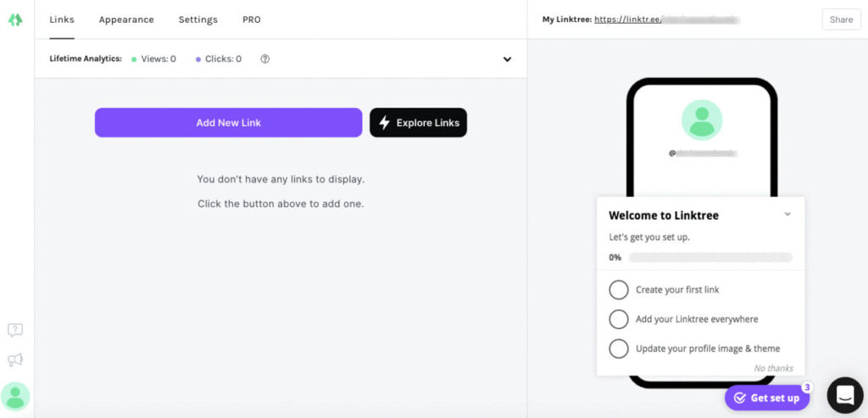Click the lightning bolt Explore Links icon
This screenshot has height=418, width=868.
coord(384,123)
